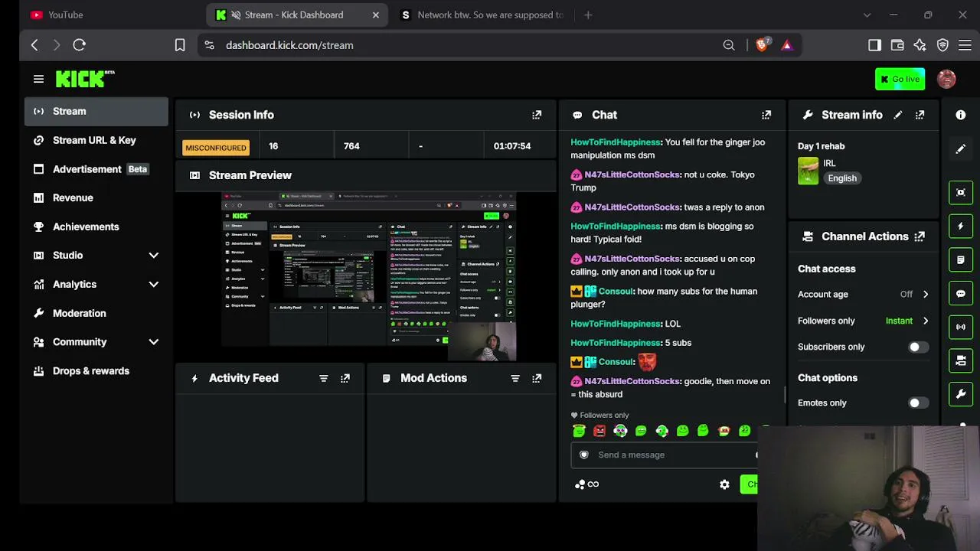Click the Go live button

tap(900, 79)
